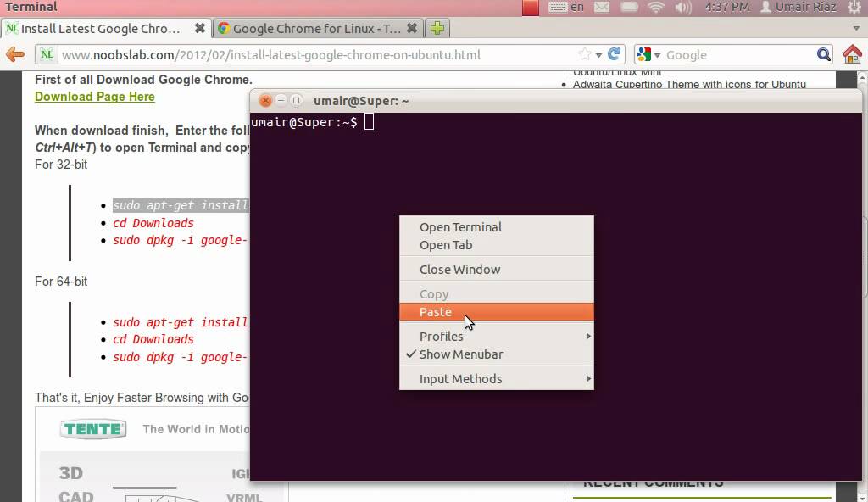This screenshot has width=868, height=502.
Task: Open the mail envelope indicator
Action: [602, 7]
